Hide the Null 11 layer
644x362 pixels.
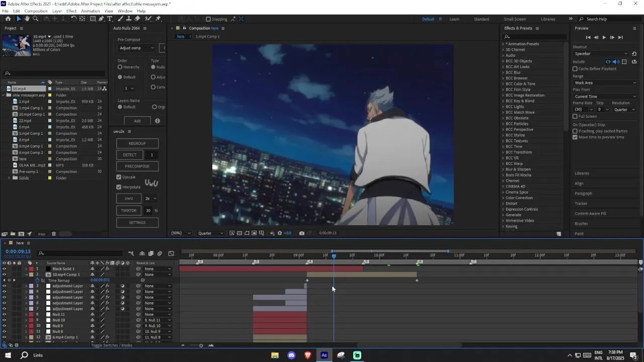tap(4, 314)
